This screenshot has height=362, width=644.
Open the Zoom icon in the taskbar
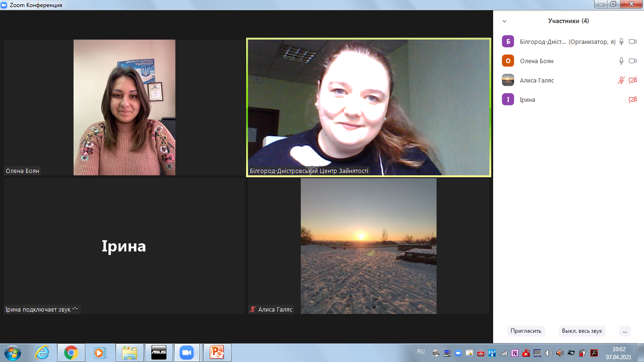click(x=187, y=353)
